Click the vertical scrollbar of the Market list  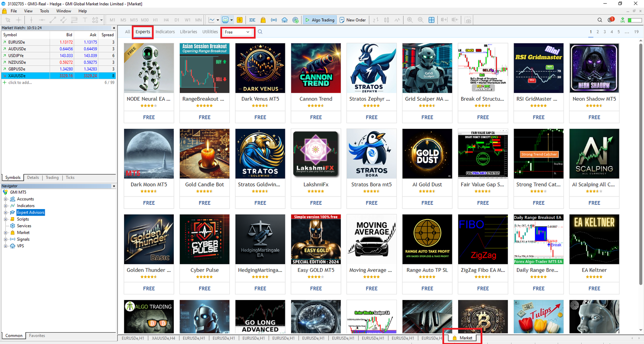click(x=641, y=161)
